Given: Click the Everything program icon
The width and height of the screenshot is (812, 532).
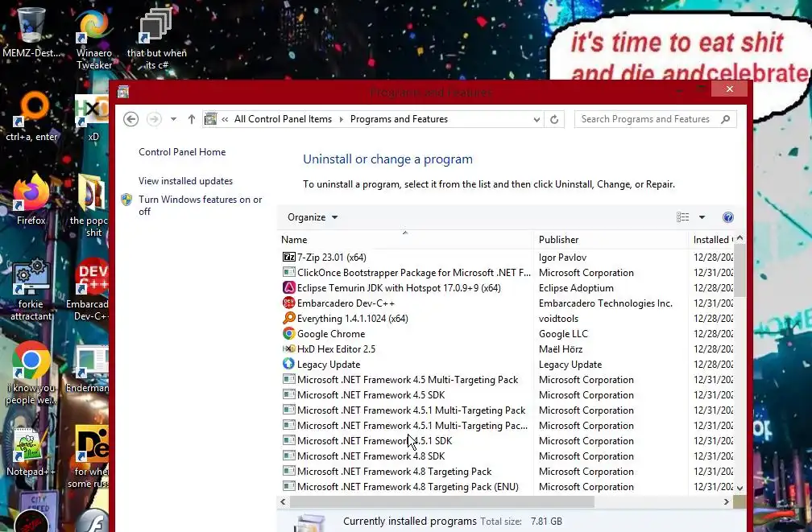Looking at the screenshot, I should [x=289, y=318].
